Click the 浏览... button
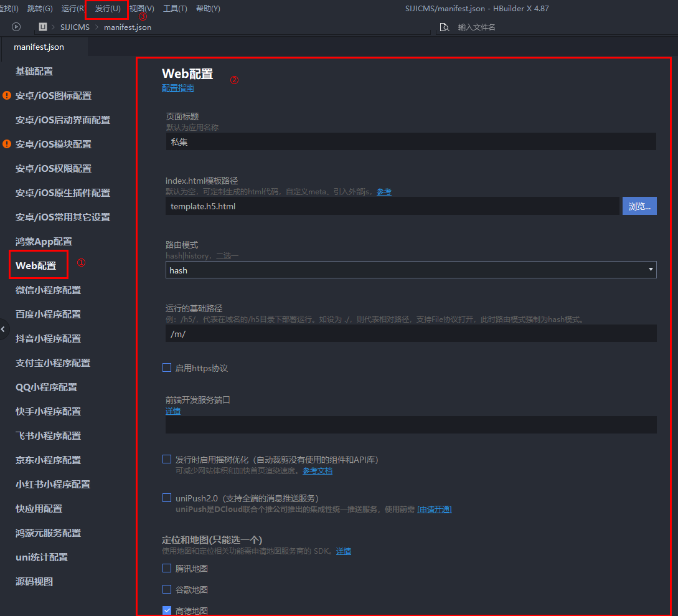 pyautogui.click(x=639, y=206)
